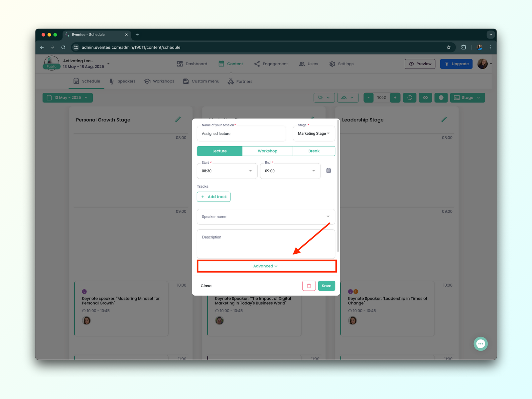The width and height of the screenshot is (532, 399).
Task: Open browser extensions puzzle icon
Action: 464,47
